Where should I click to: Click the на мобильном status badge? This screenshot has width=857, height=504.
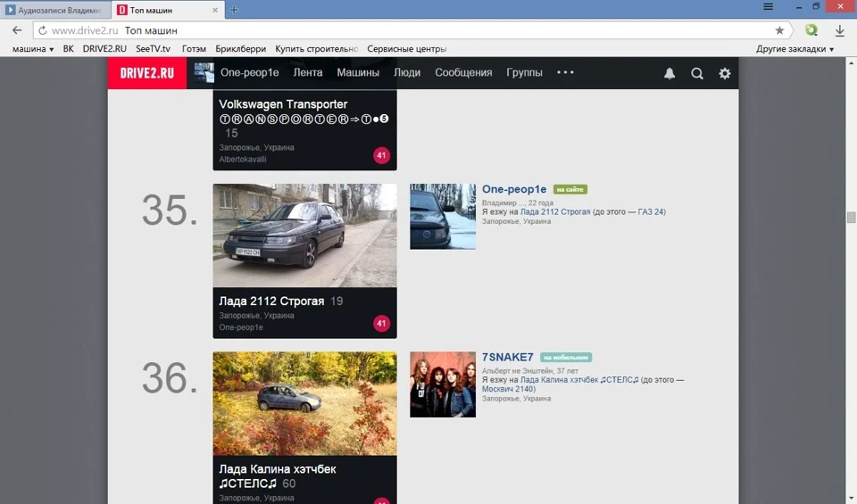566,358
